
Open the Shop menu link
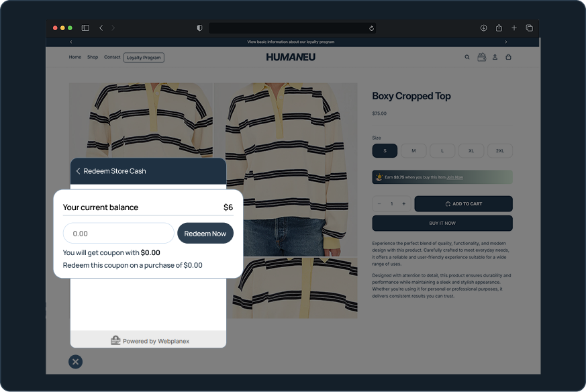[93, 57]
